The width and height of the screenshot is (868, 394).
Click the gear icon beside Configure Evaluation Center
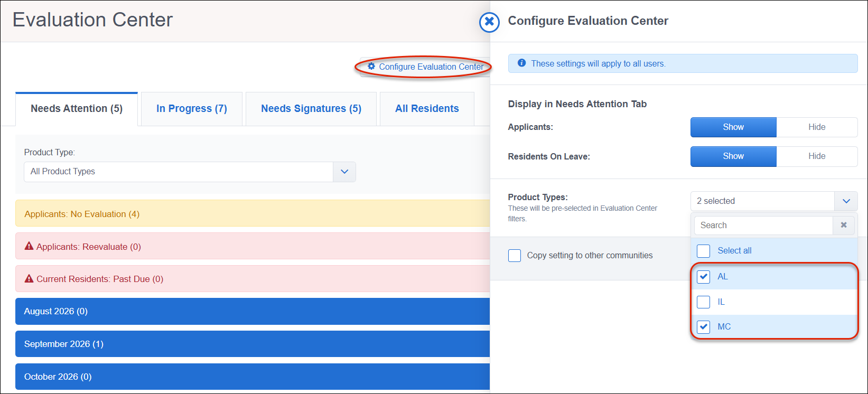click(x=371, y=67)
